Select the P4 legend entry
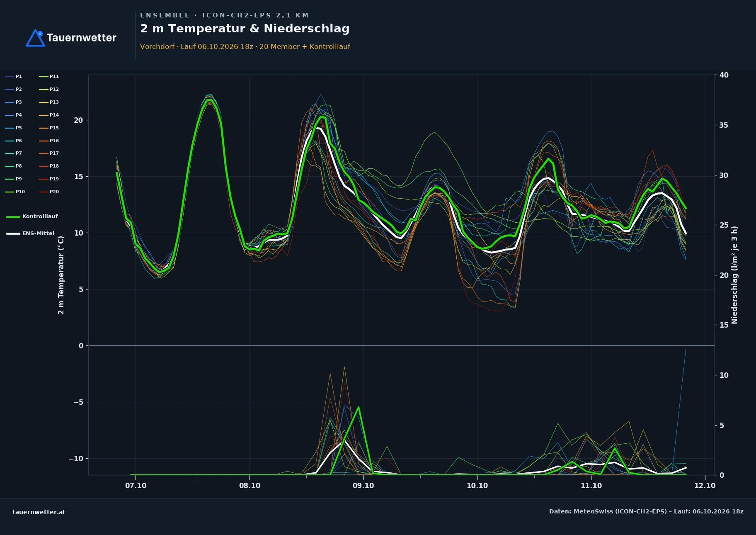Image resolution: width=756 pixels, height=535 pixels. [14, 115]
